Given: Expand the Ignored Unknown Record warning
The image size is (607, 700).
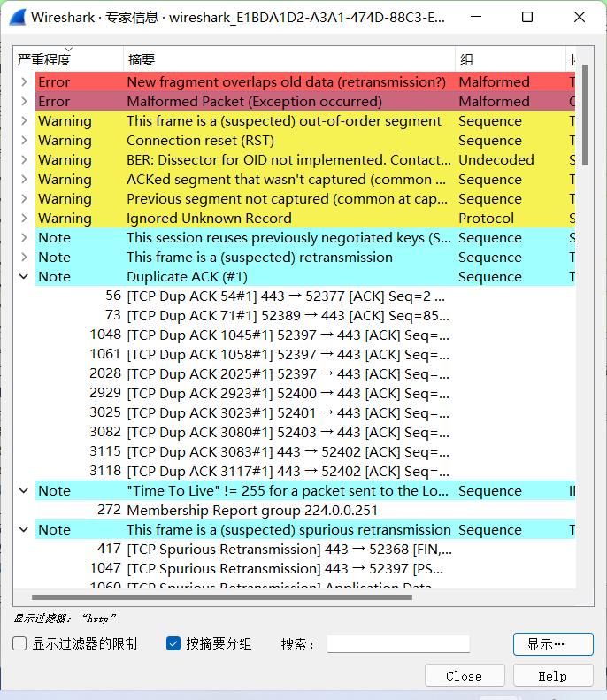Looking at the screenshot, I should pos(24,219).
